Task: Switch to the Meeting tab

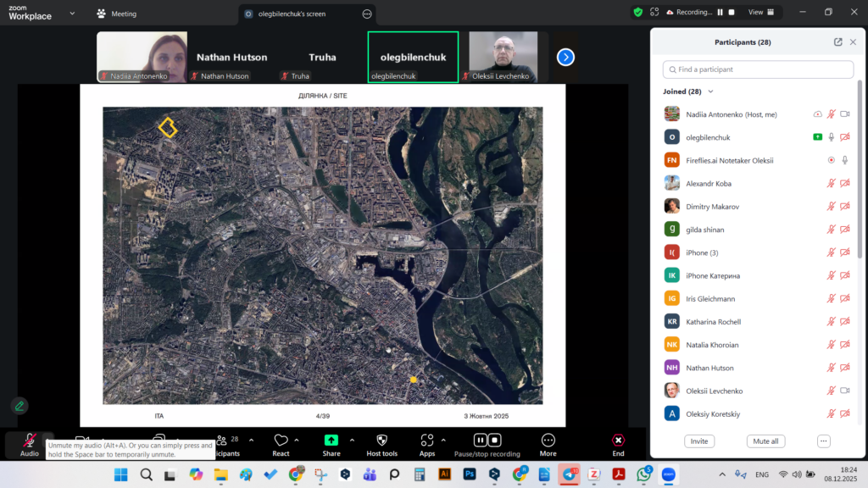Action: point(116,14)
